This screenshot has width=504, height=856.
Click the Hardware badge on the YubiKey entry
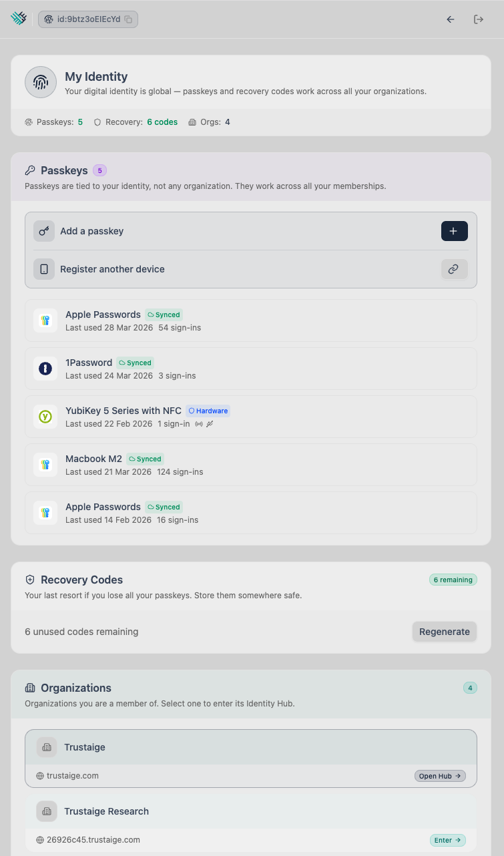207,411
